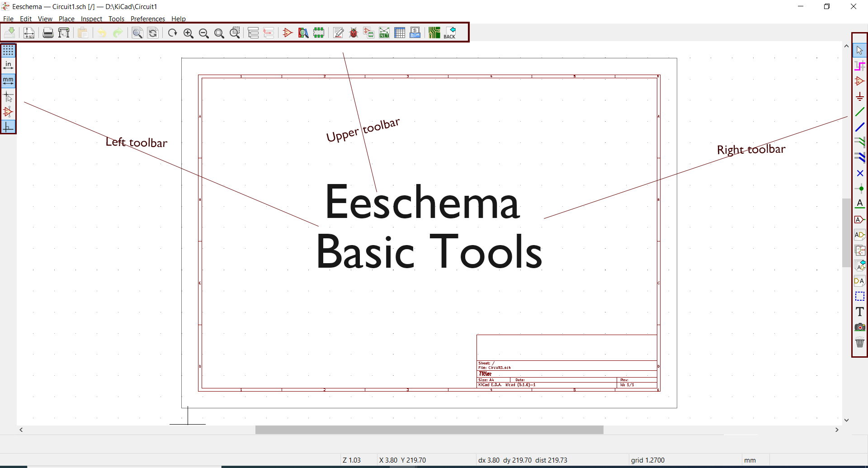The height and width of the screenshot is (468, 868).
Task: Generate the netlist
Action: pos(384,32)
